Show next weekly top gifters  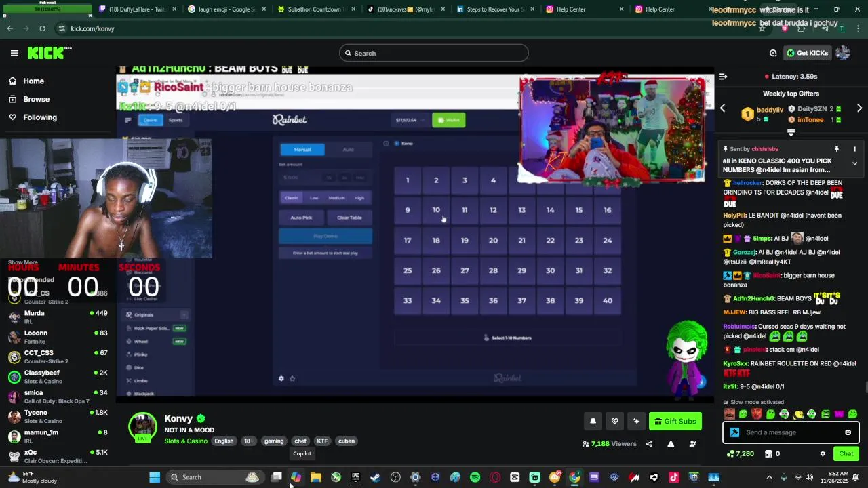pyautogui.click(x=859, y=108)
